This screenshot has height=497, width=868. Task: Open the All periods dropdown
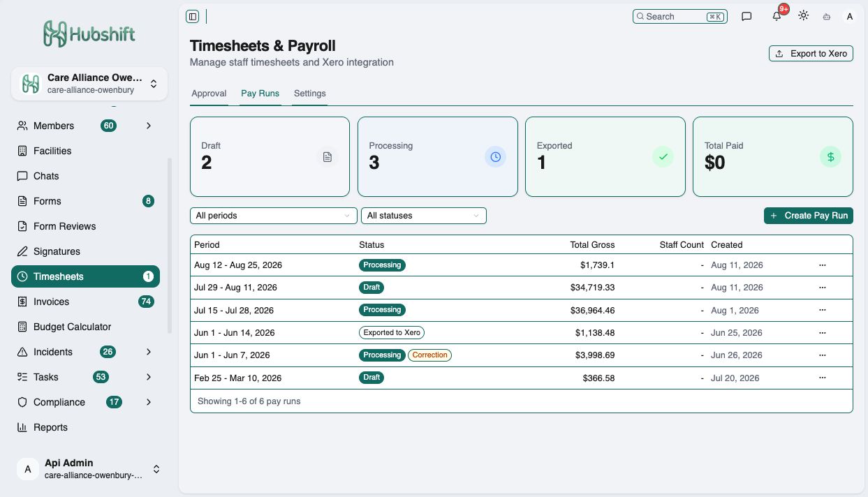click(x=274, y=216)
